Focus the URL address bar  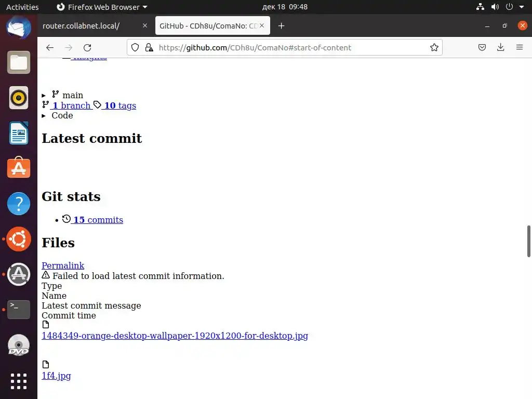tap(284, 47)
